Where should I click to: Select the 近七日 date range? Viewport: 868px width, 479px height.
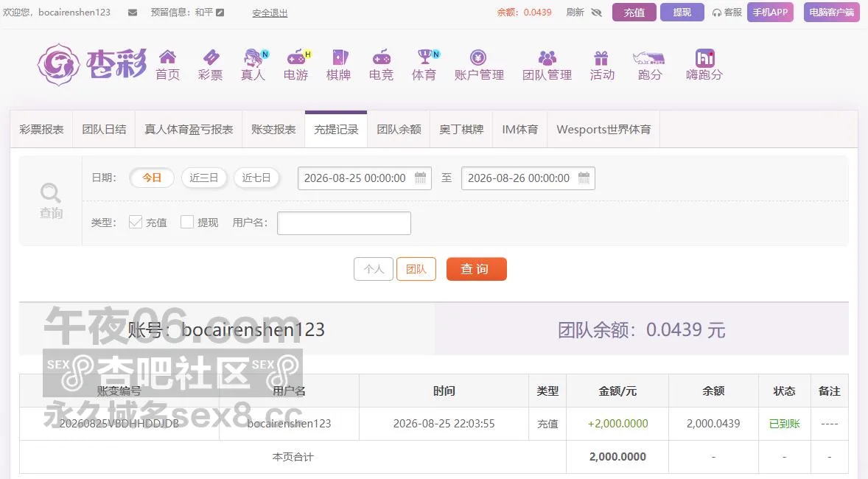click(256, 178)
